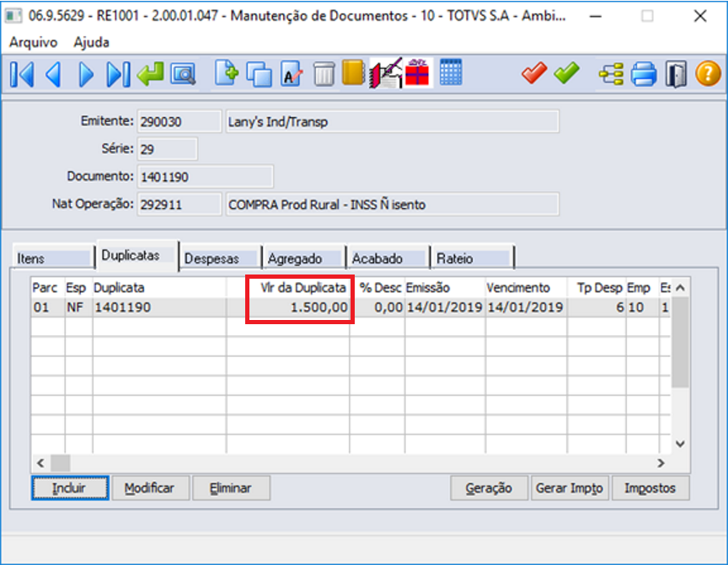Click the printer icon
The image size is (728, 565).
pyautogui.click(x=644, y=74)
